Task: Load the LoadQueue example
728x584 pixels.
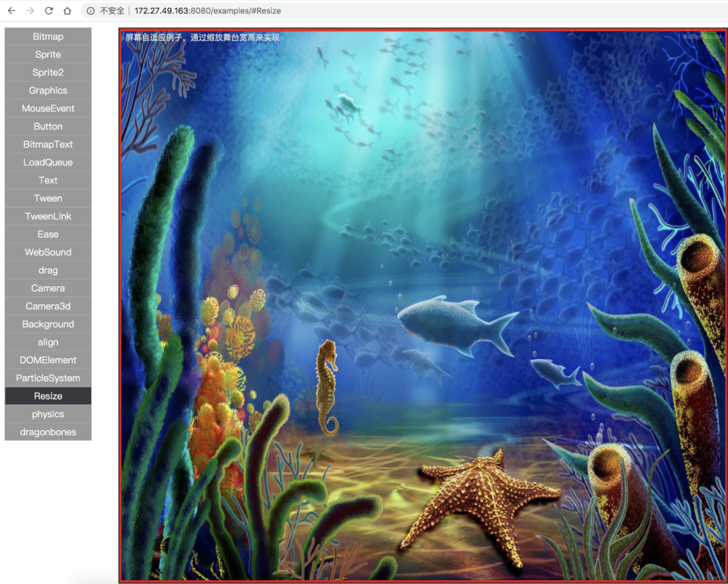Action: pos(48,162)
